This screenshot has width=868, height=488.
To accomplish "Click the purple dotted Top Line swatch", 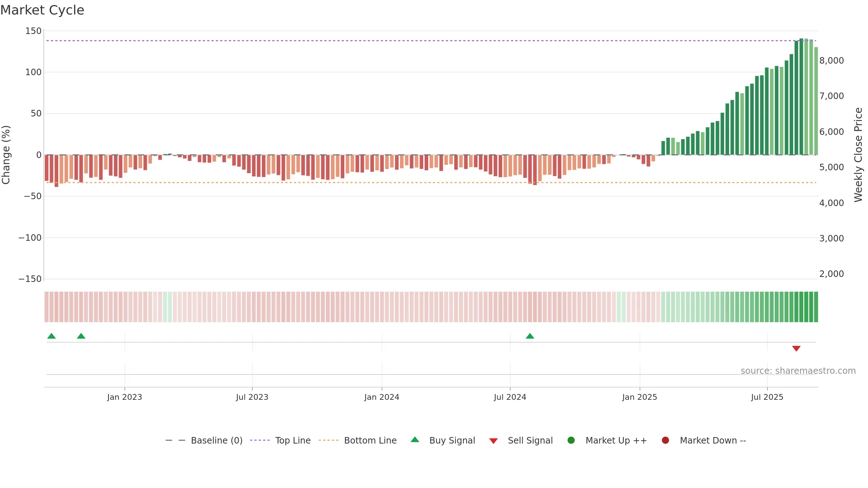I will tap(260, 440).
